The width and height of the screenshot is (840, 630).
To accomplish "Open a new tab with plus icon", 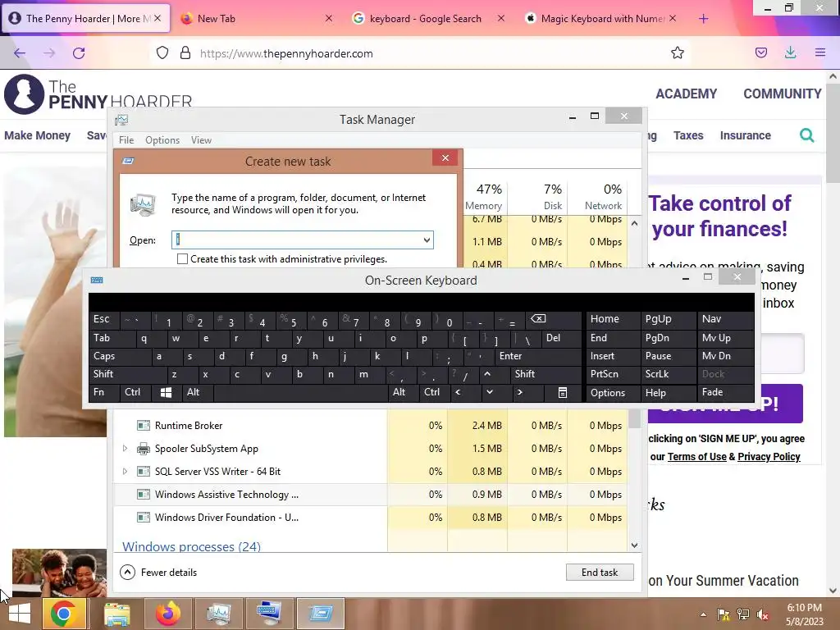I will pos(703,19).
